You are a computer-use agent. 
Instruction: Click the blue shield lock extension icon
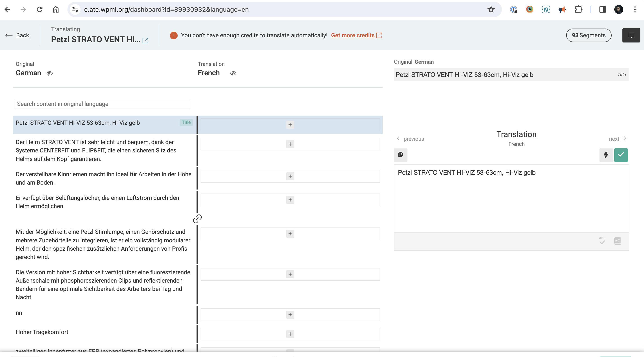tap(514, 9)
